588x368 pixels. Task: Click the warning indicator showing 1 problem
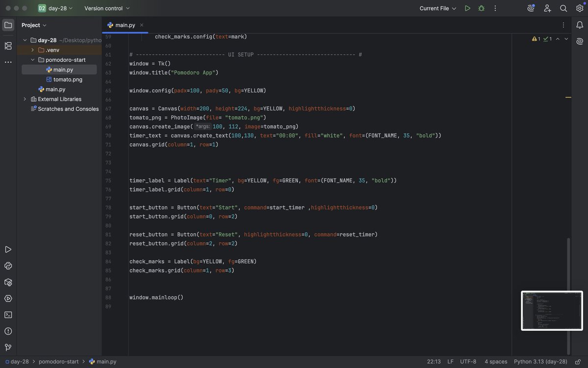(x=536, y=39)
